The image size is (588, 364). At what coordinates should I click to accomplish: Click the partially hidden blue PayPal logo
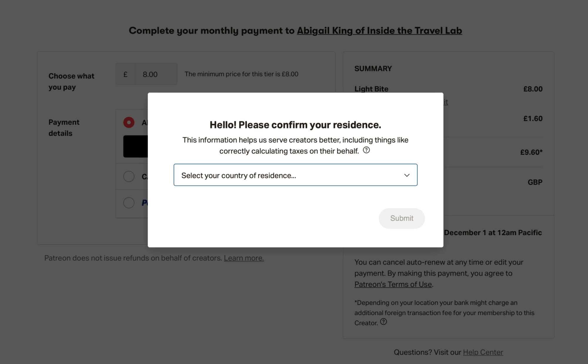coord(145,203)
